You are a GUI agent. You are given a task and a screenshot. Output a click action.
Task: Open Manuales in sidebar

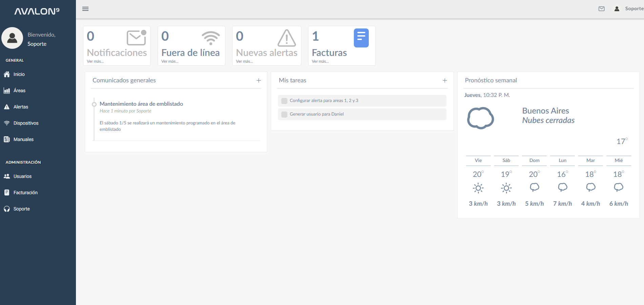[23, 139]
